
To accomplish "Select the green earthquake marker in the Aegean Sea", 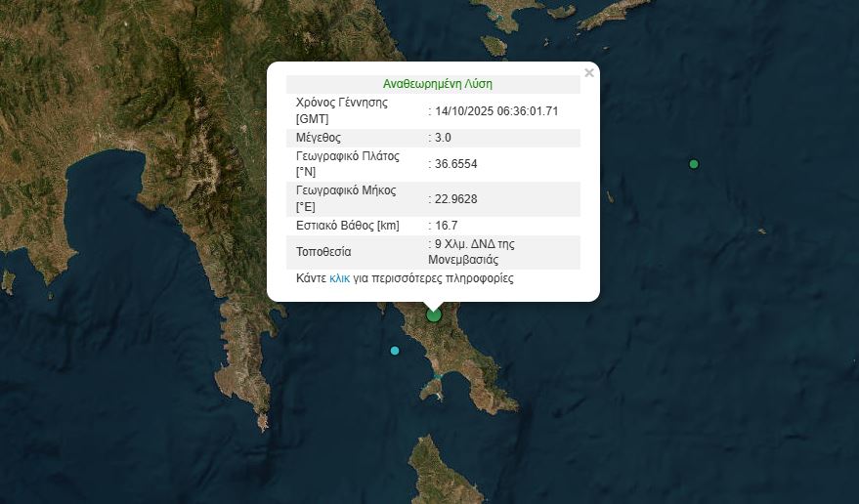I will [x=694, y=164].
